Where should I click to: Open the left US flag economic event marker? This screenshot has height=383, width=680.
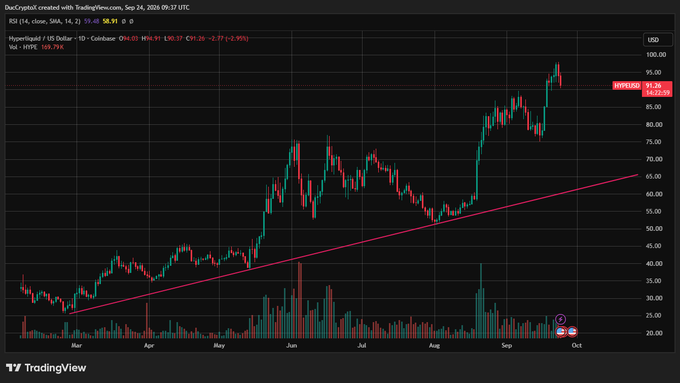561,332
